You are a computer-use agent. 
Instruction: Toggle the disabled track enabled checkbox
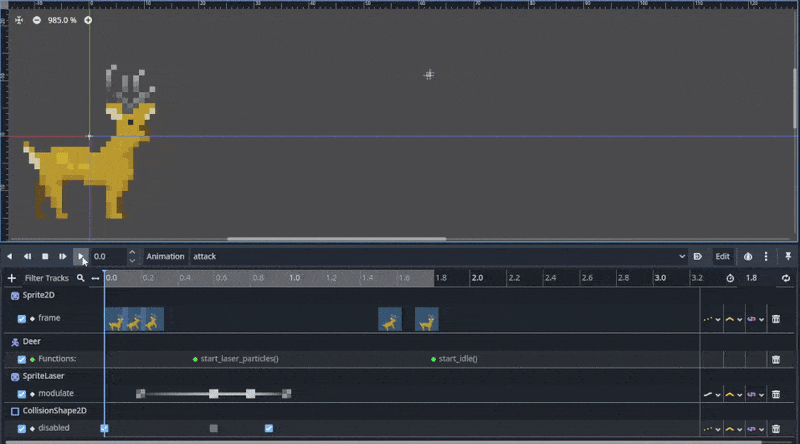click(x=21, y=429)
